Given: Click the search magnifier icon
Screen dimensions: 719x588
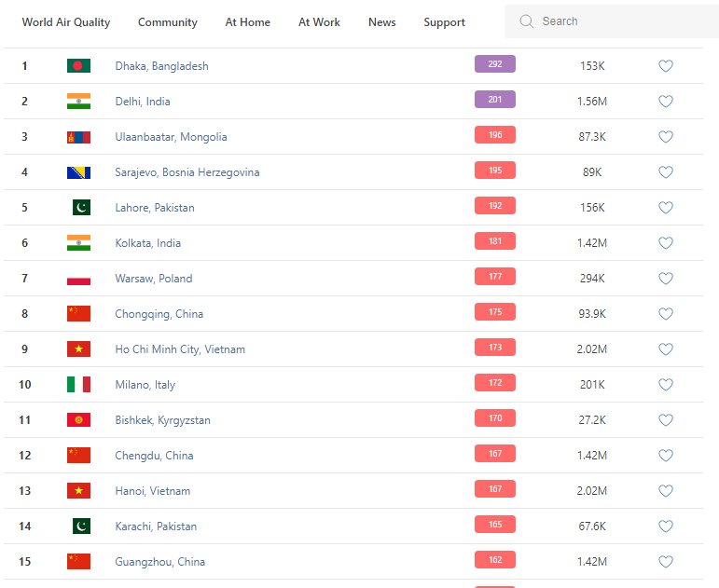Looking at the screenshot, I should pos(527,21).
